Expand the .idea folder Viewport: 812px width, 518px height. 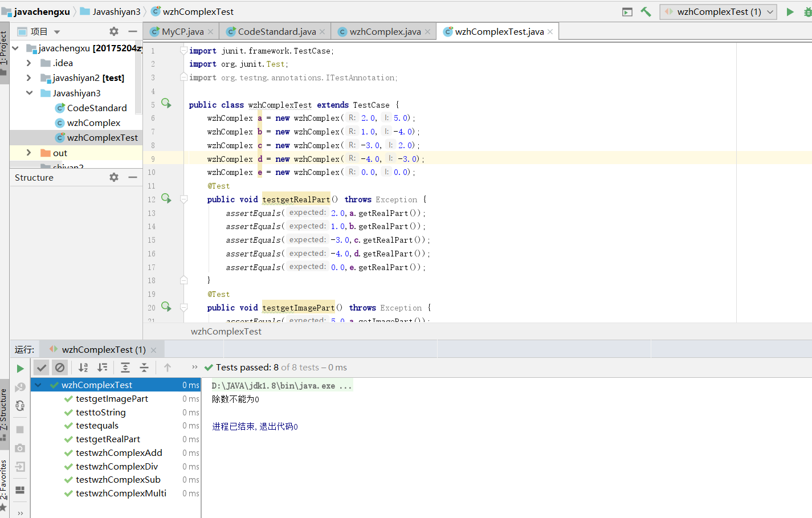click(28, 63)
